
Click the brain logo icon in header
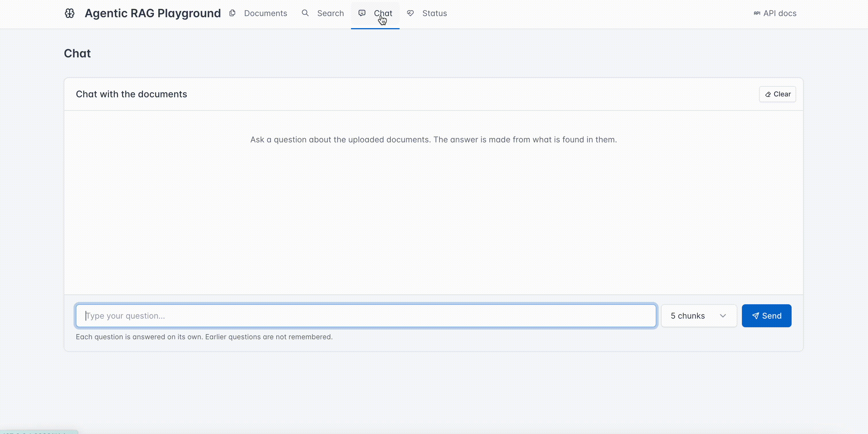(x=70, y=13)
